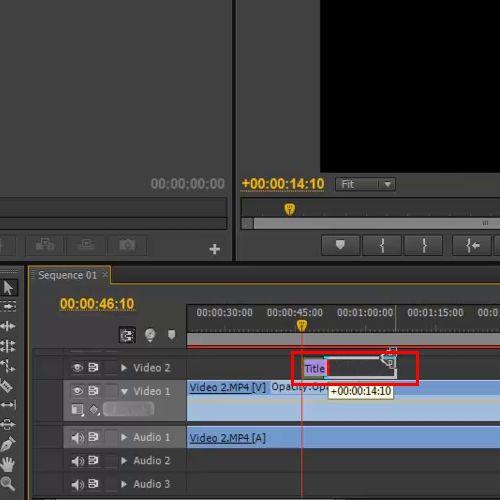Click Video 1 Show Keyframes icon
Image resolution: width=500 pixels, height=500 pixels.
point(94,409)
